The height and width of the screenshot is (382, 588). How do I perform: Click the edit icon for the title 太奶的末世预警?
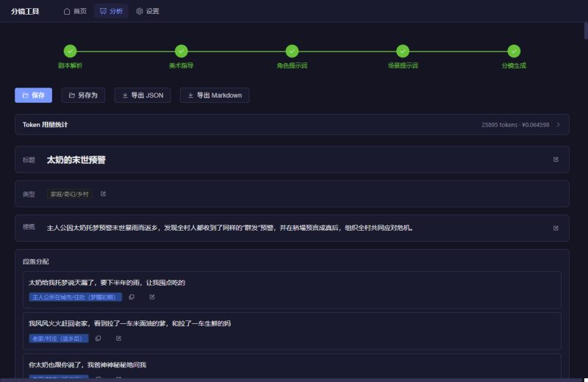[x=556, y=159]
